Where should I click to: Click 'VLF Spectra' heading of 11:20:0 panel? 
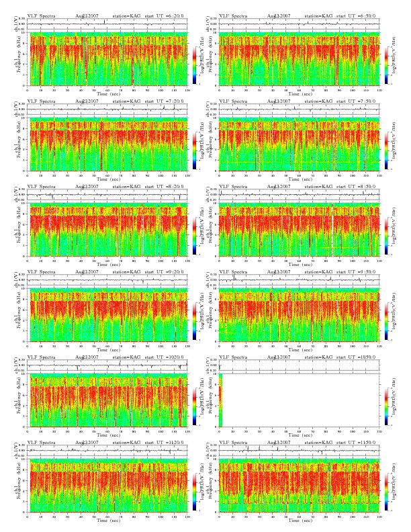click(x=41, y=443)
